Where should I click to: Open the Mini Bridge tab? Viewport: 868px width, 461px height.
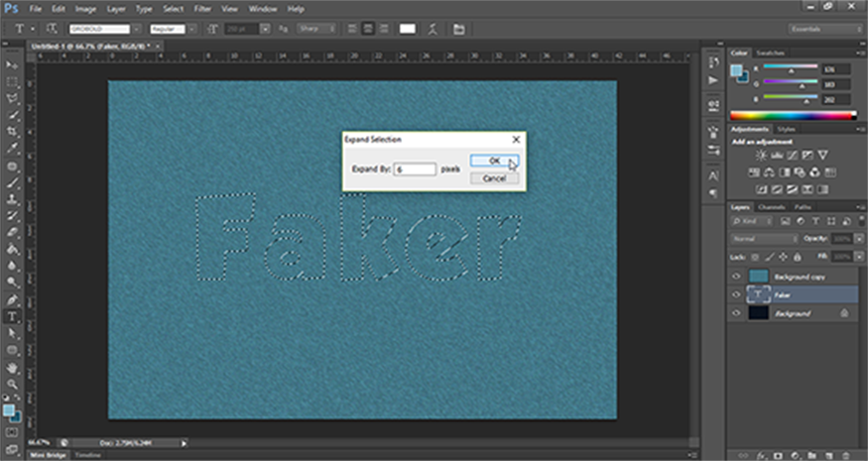tap(48, 455)
